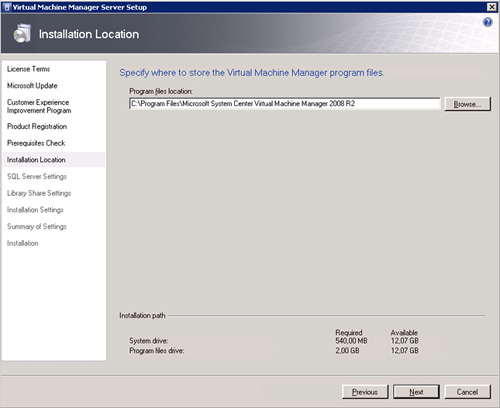Click the SQL Server Settings step
500x408 pixels.
coord(37,176)
